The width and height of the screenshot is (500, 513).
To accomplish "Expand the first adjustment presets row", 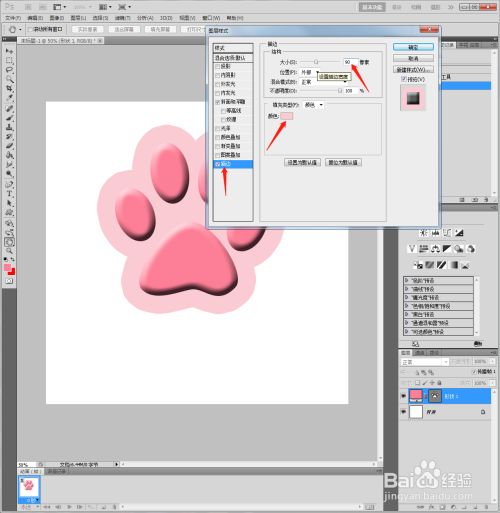I will coord(406,280).
